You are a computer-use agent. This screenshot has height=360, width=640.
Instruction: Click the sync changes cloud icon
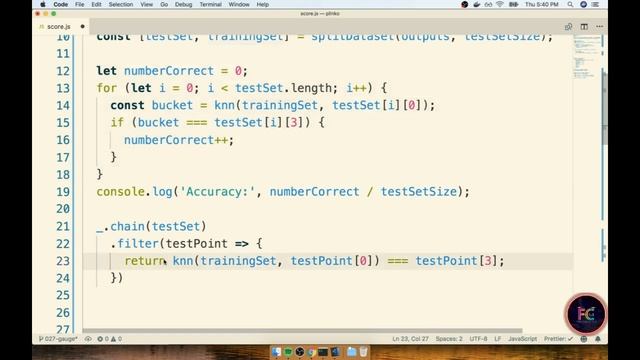(x=88, y=339)
